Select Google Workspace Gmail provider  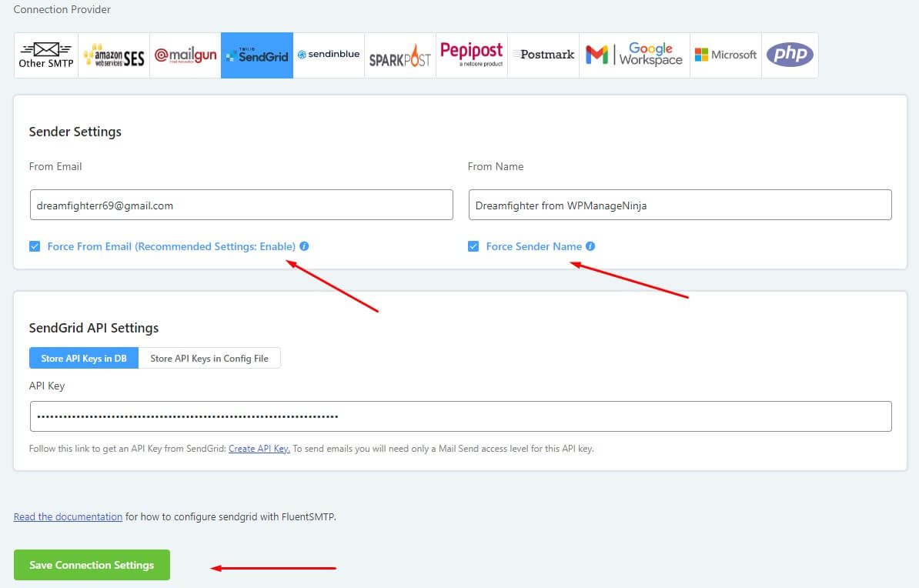tap(634, 55)
